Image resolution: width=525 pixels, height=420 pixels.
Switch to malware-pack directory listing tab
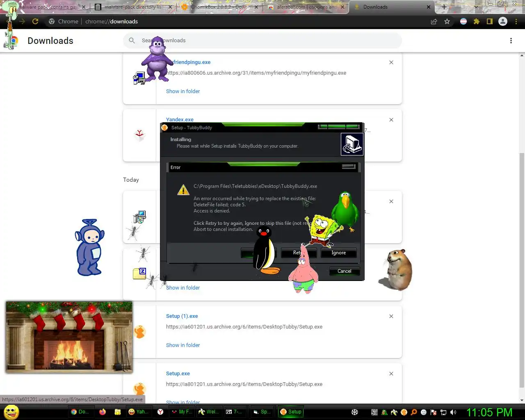click(x=133, y=7)
